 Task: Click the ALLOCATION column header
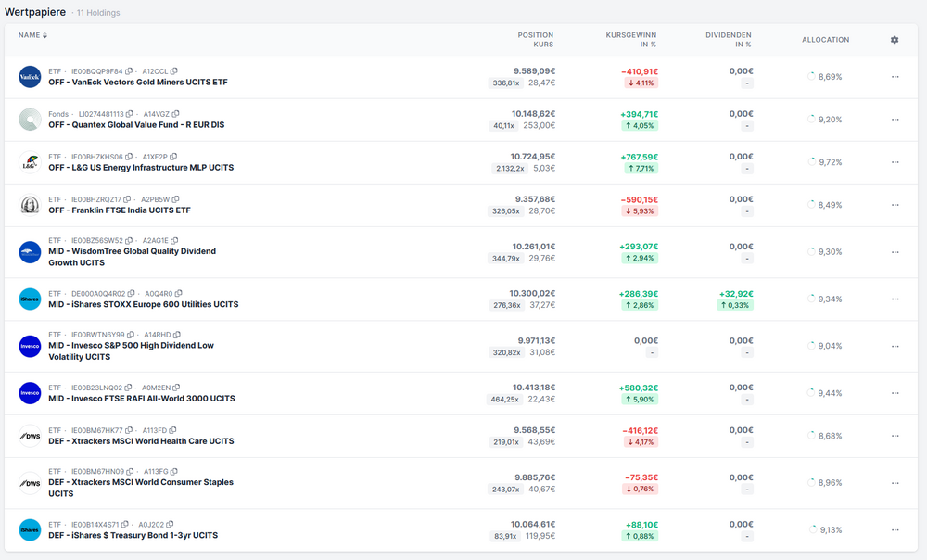825,40
